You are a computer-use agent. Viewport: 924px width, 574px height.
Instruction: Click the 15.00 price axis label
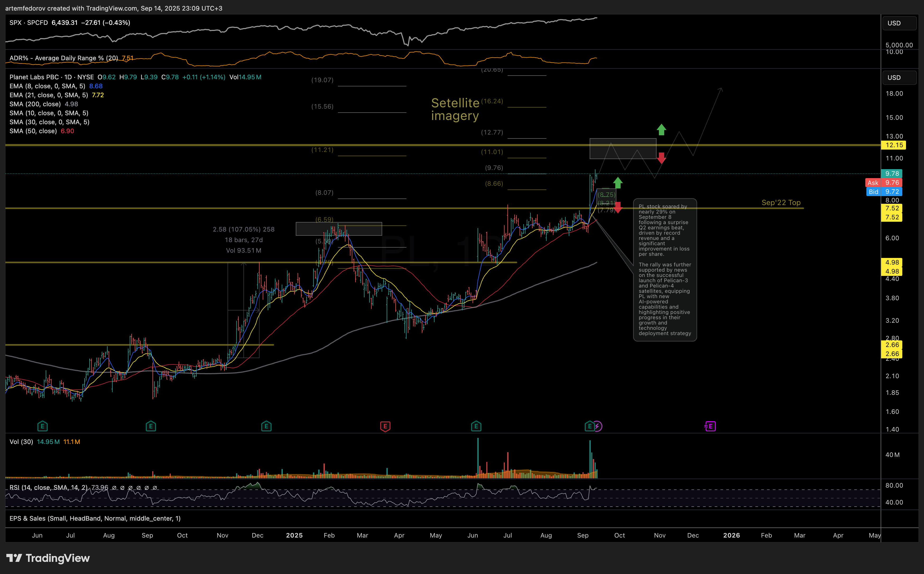pyautogui.click(x=894, y=117)
